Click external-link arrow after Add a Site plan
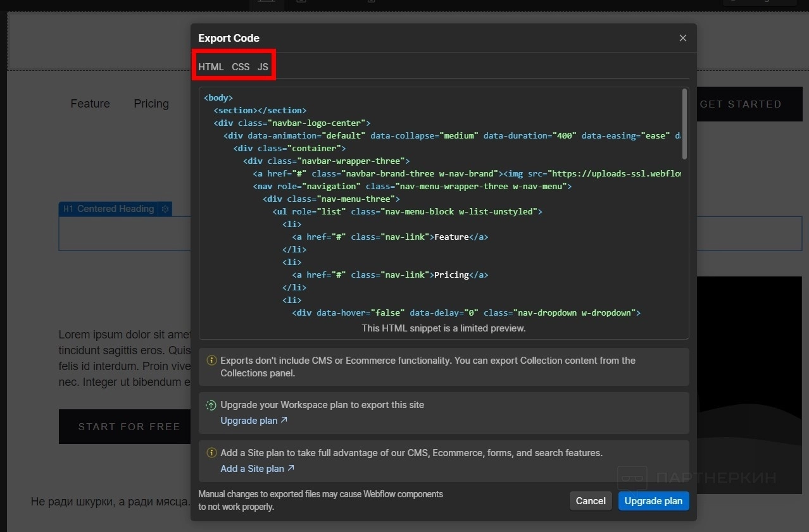 point(291,469)
